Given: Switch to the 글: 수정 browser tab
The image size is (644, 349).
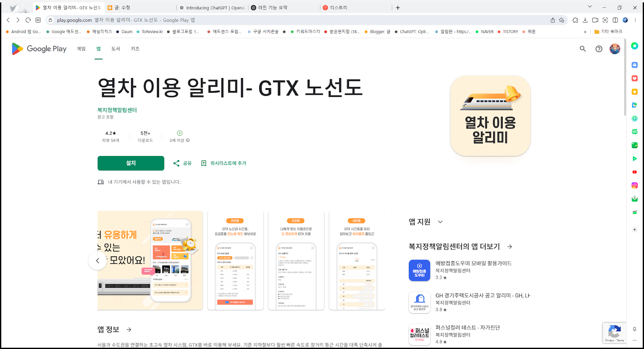Looking at the screenshot, I should (140, 8).
